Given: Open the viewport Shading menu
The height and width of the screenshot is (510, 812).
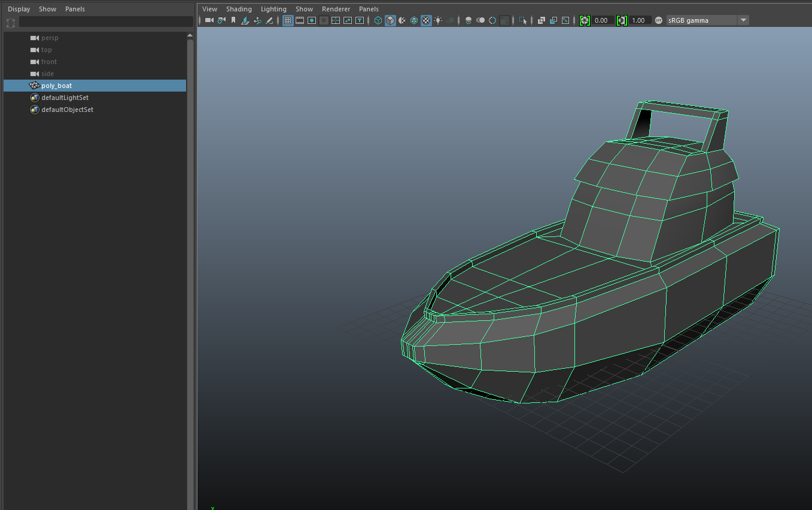Looking at the screenshot, I should [x=239, y=9].
